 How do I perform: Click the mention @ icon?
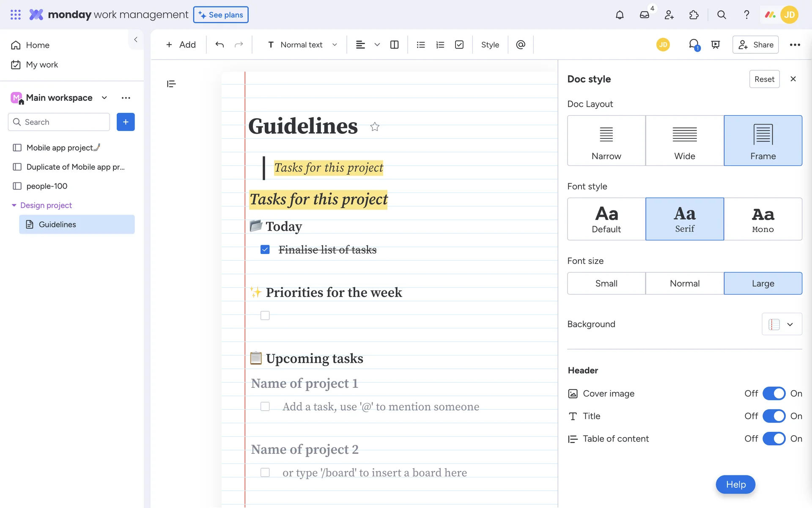click(521, 44)
